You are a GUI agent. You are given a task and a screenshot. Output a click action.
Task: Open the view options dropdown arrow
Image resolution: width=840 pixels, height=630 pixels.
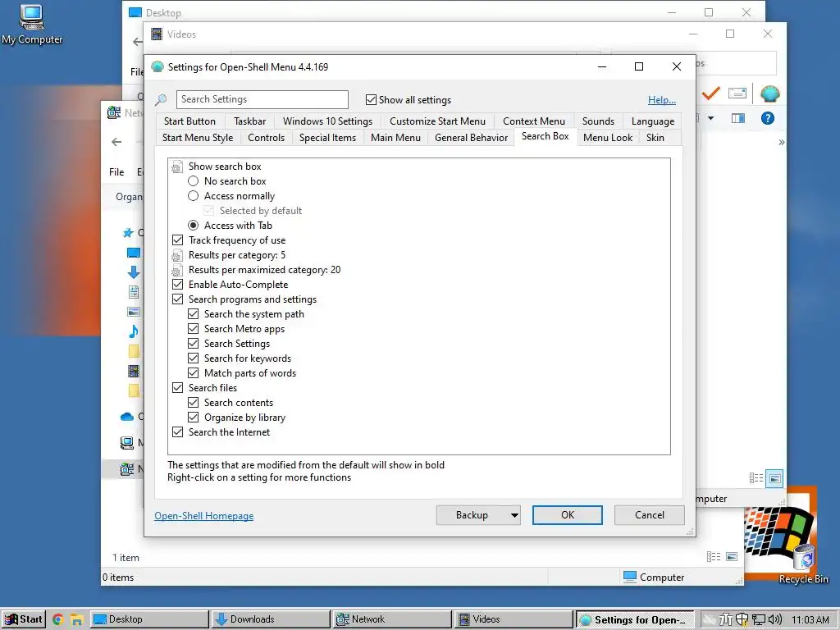click(x=711, y=118)
